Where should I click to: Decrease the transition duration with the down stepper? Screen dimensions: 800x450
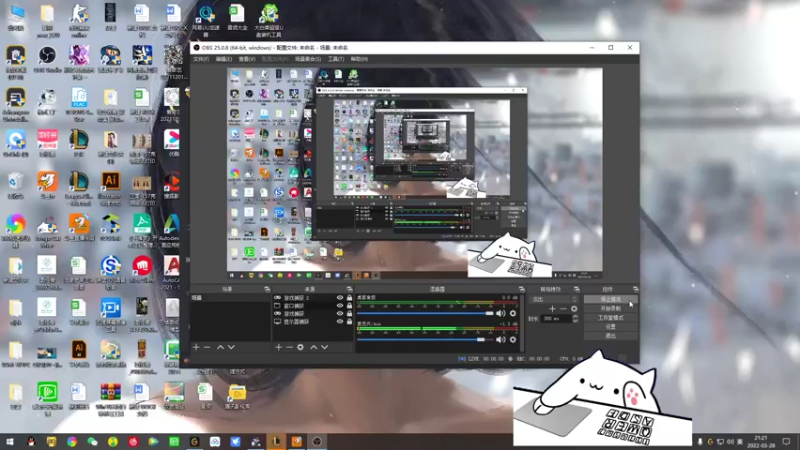tap(576, 321)
